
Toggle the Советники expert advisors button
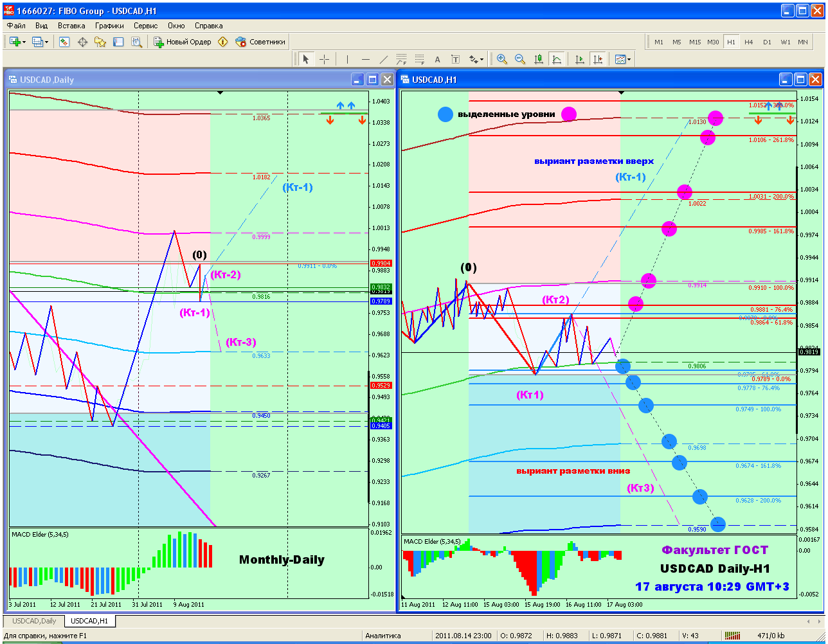260,42
